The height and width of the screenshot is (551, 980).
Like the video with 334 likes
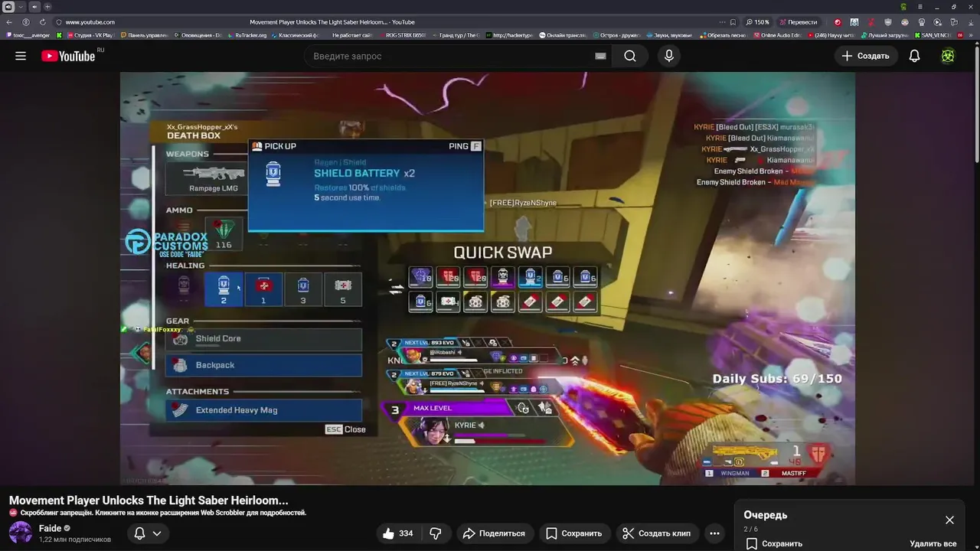click(x=398, y=533)
